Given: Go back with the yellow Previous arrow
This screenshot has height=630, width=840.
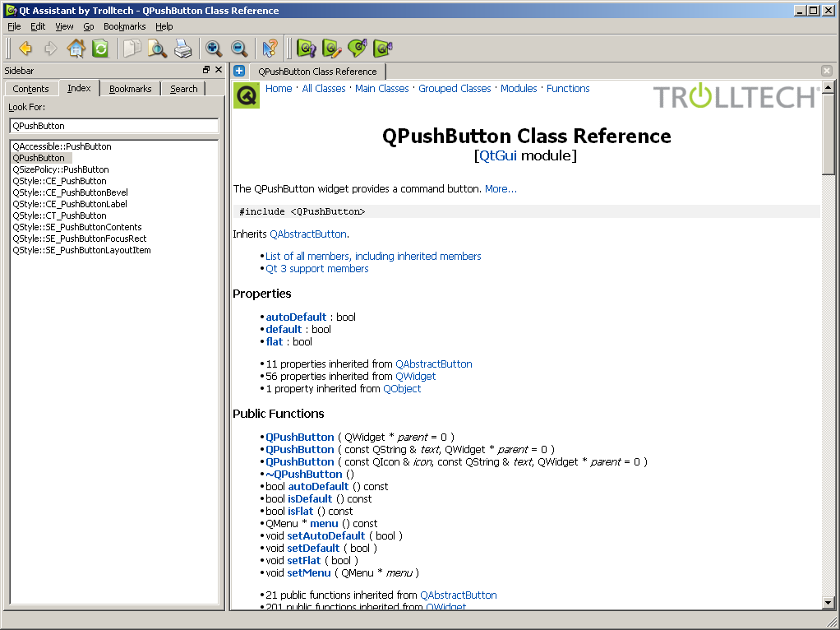Looking at the screenshot, I should point(25,49).
